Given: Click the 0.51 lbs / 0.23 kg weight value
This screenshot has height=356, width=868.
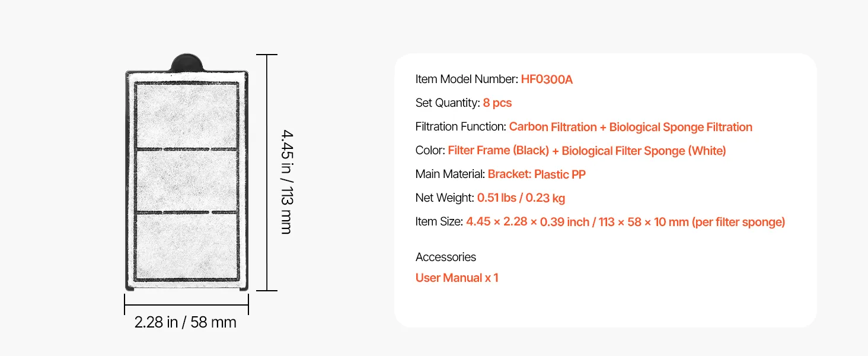Looking at the screenshot, I should click(x=521, y=198).
